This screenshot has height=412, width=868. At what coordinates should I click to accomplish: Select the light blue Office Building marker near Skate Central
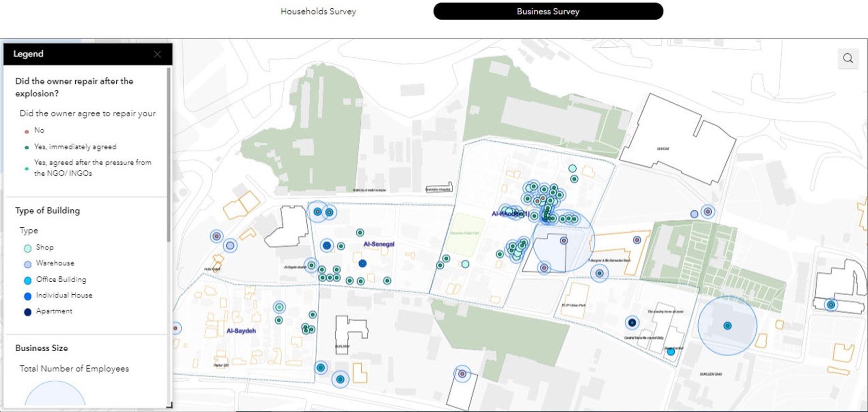click(671, 352)
